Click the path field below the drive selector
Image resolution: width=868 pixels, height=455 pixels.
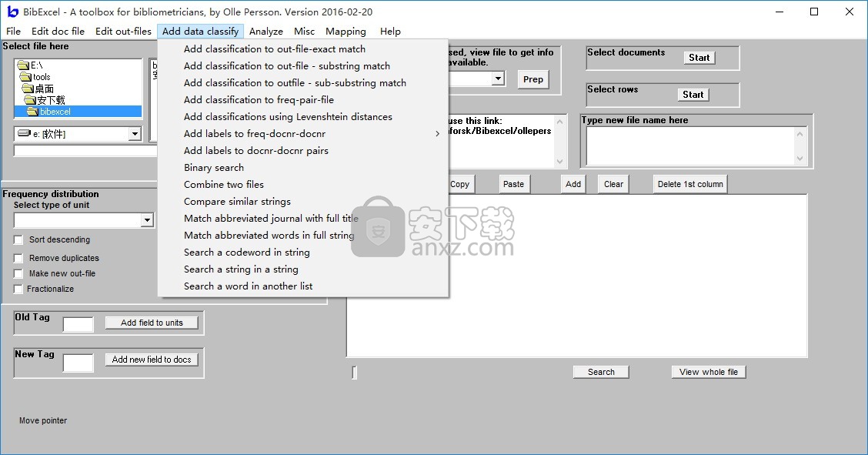85,151
